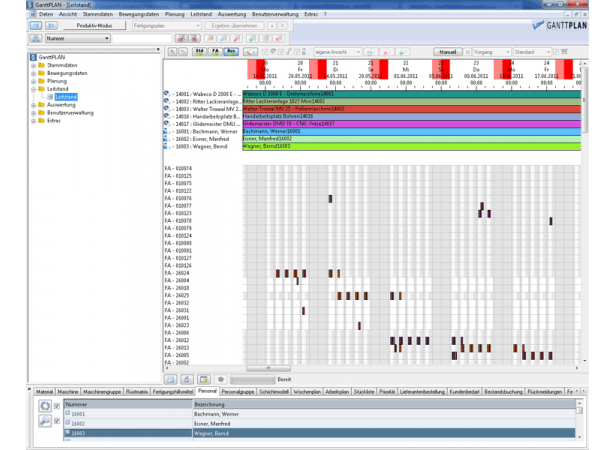Screen dimensions: 615x450
Task: Click the Gantt horizontal scrollbar thumb
Action: [268, 368]
